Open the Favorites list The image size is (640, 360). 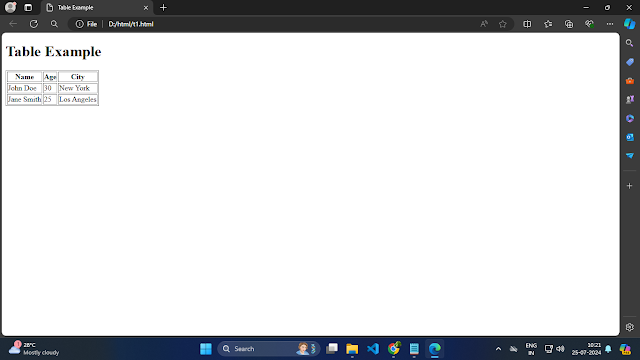coord(548,24)
